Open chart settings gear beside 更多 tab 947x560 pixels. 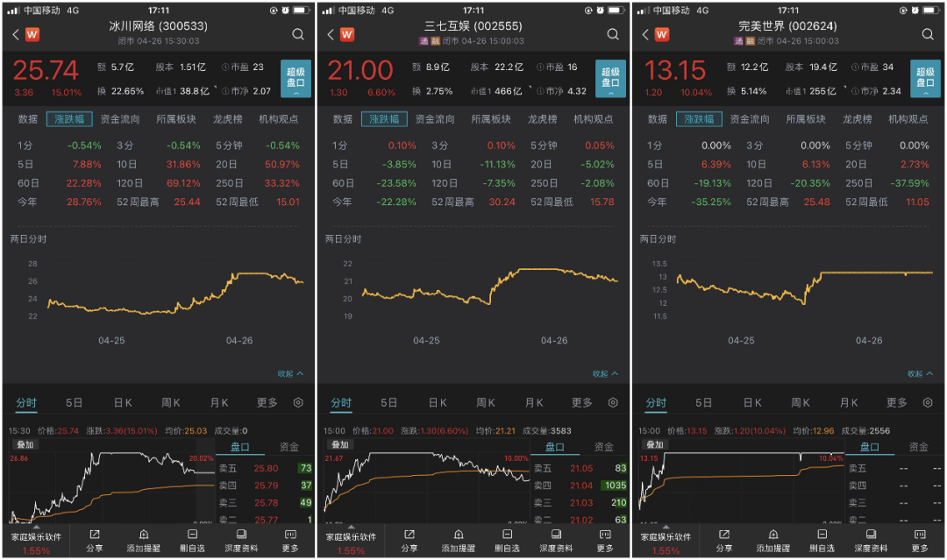297,402
